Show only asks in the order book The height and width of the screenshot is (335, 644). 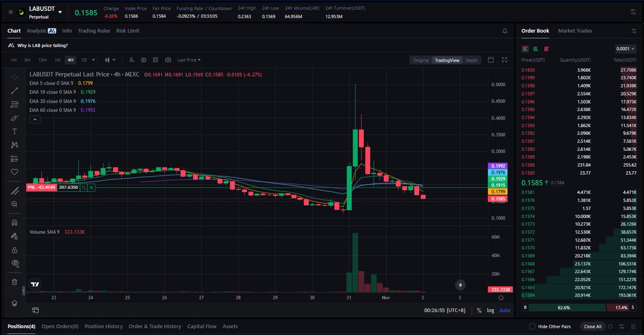(546, 49)
